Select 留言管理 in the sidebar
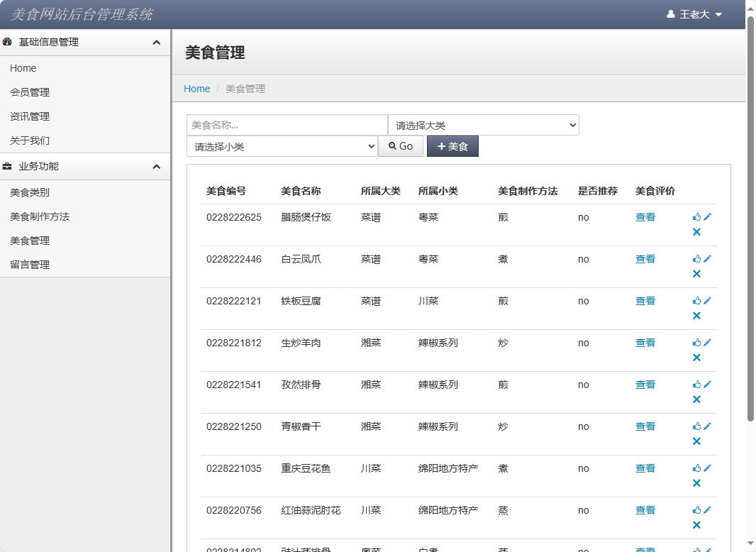This screenshot has height=552, width=756. pos(29,264)
